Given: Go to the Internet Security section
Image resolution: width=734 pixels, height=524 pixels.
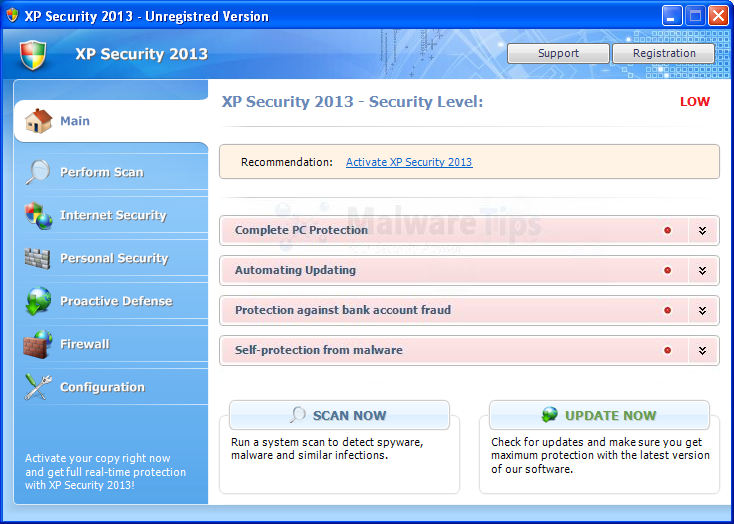Looking at the screenshot, I should [111, 215].
